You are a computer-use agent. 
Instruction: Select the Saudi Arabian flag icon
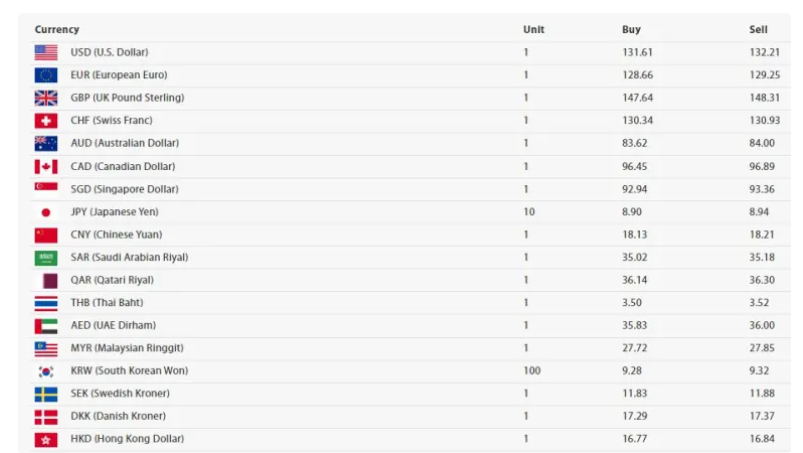tap(46, 257)
